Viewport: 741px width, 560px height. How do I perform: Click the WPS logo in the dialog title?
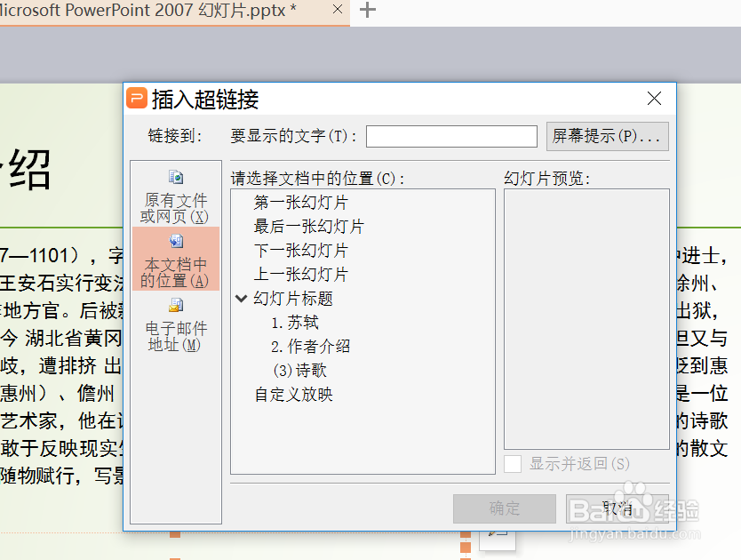(x=135, y=99)
